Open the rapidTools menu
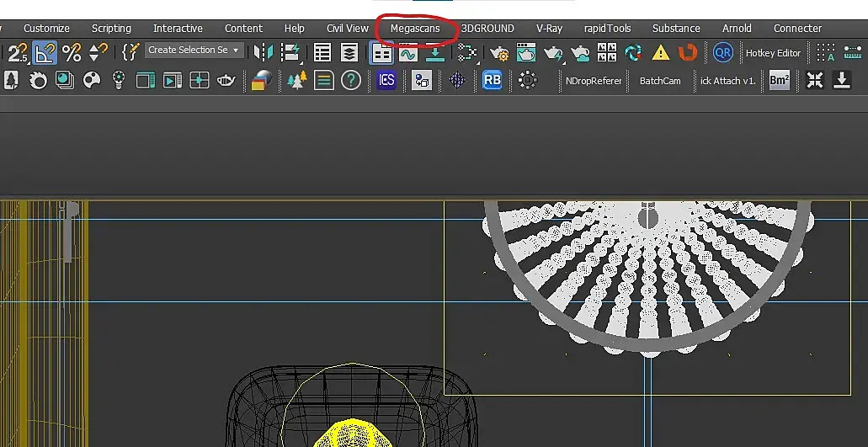Screen dimensions: 868x447 [607, 29]
